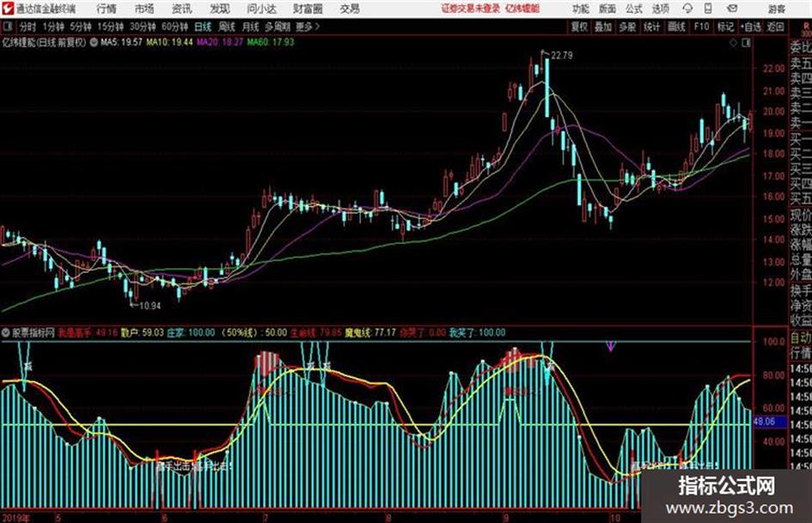Open dropdown arrow beside 亿纬锂能(日线 前复权)
The height and width of the screenshot is (523, 812).
(x=94, y=43)
